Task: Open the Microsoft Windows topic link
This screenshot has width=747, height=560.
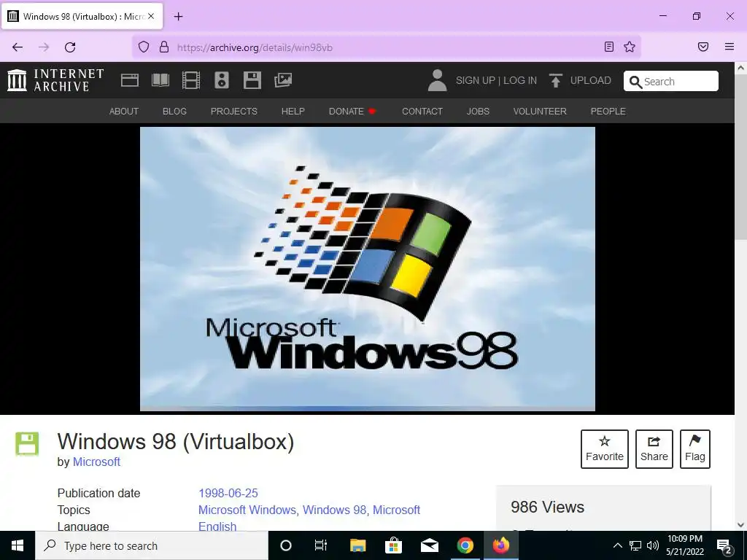Action: (x=247, y=510)
